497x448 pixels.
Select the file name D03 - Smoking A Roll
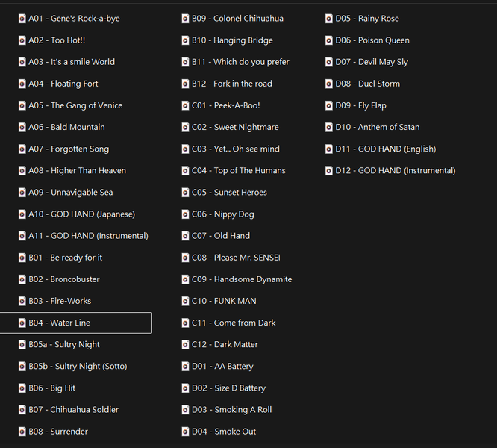(x=231, y=410)
